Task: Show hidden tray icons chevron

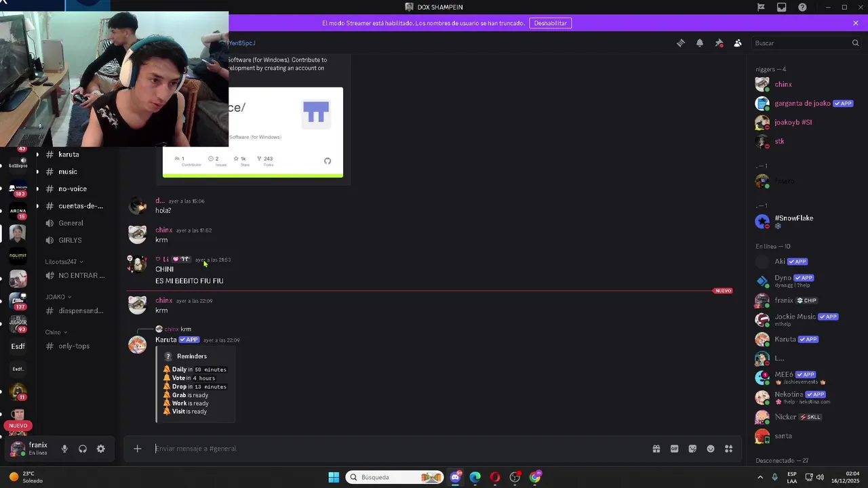Action: [x=760, y=477]
